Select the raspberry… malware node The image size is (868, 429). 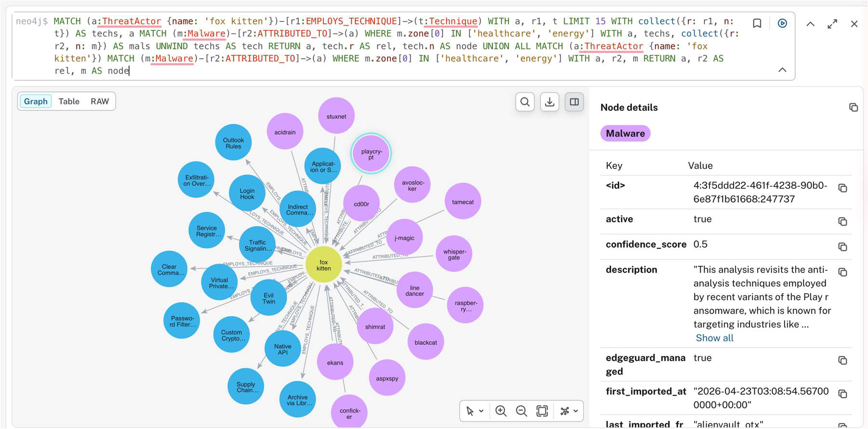[465, 305]
